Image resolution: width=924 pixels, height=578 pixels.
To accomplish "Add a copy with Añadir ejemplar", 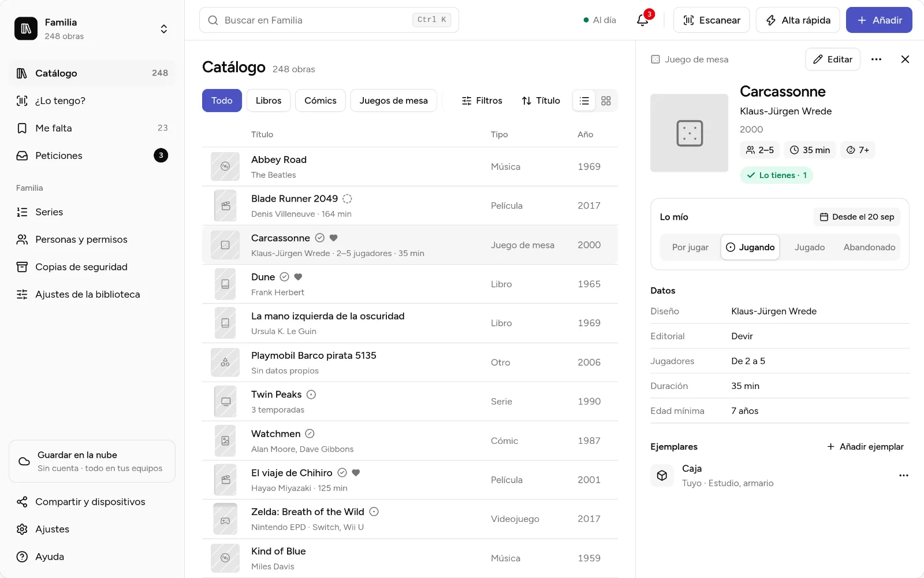I will (x=865, y=447).
